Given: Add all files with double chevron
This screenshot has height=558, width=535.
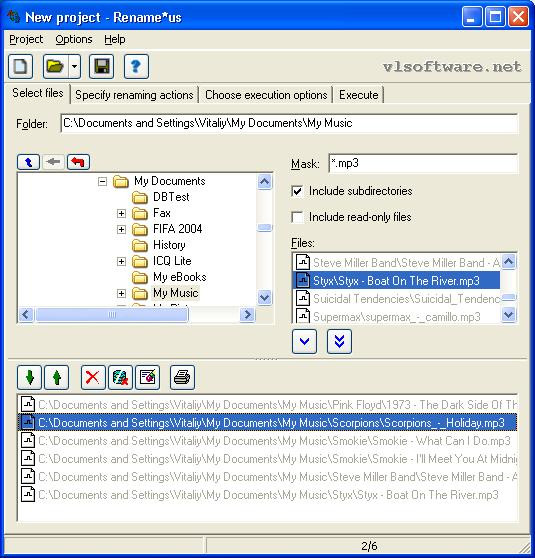Looking at the screenshot, I should pyautogui.click(x=339, y=342).
